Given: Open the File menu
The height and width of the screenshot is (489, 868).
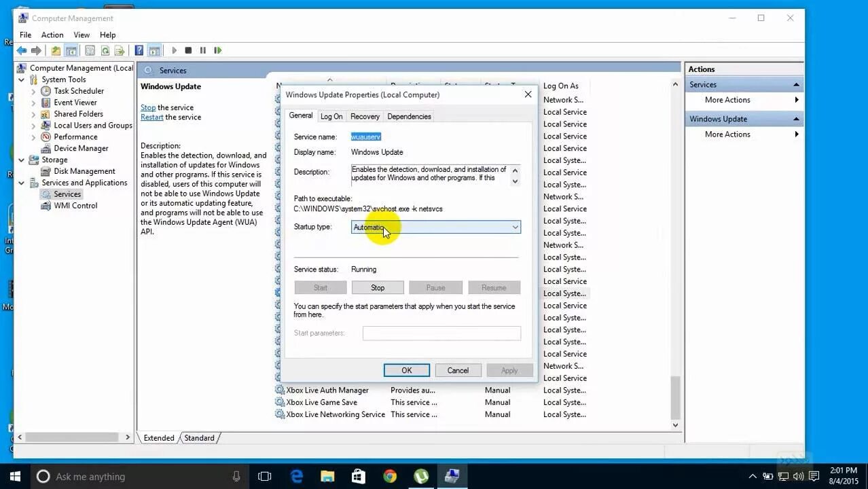Looking at the screenshot, I should [x=25, y=35].
